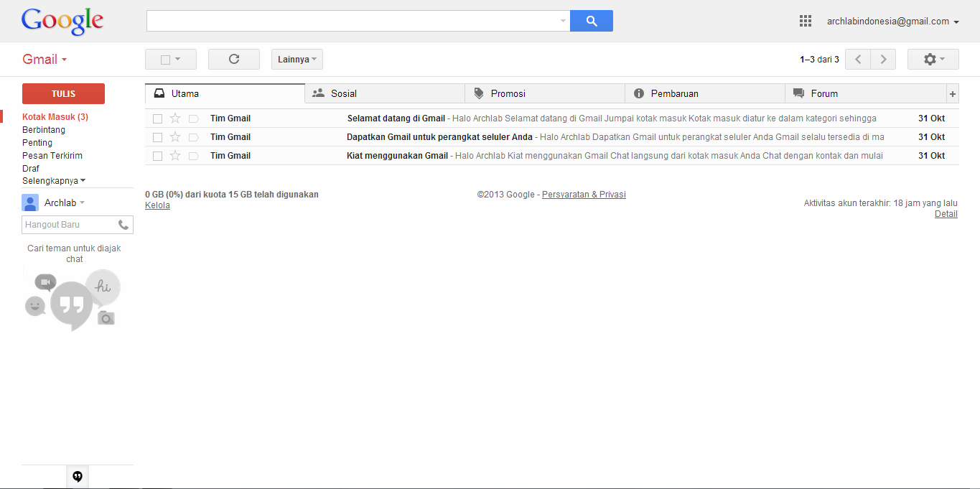Click the Hangouts quote icon at bottom
This screenshot has width=980, height=489.
tap(78, 477)
